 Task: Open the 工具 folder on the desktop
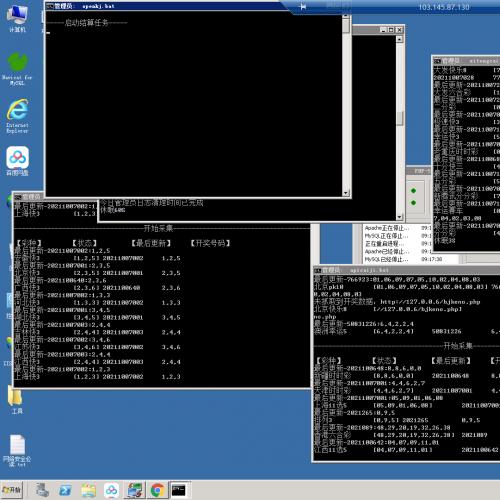point(16,399)
